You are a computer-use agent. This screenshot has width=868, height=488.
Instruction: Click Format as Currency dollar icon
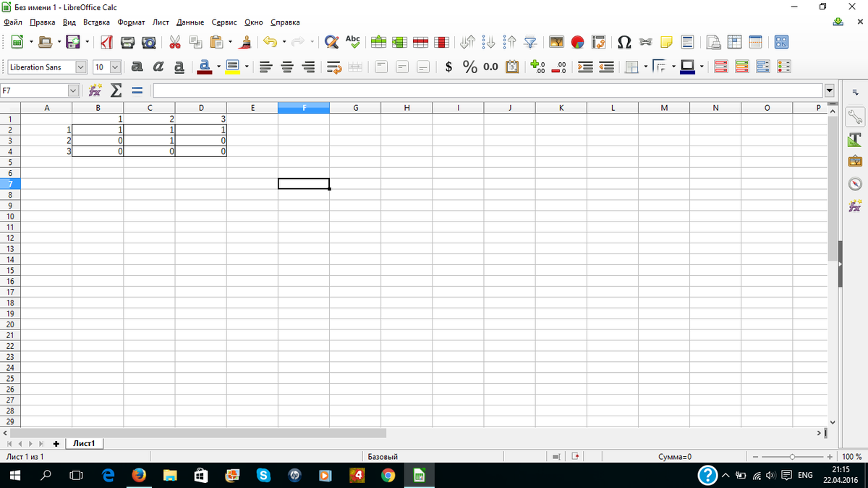point(449,67)
